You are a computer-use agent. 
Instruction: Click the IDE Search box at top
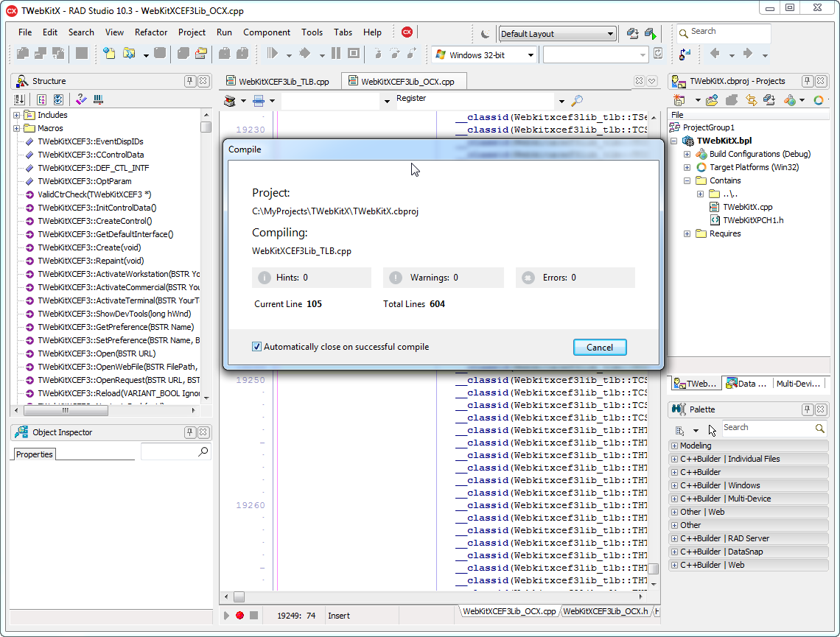[724, 32]
